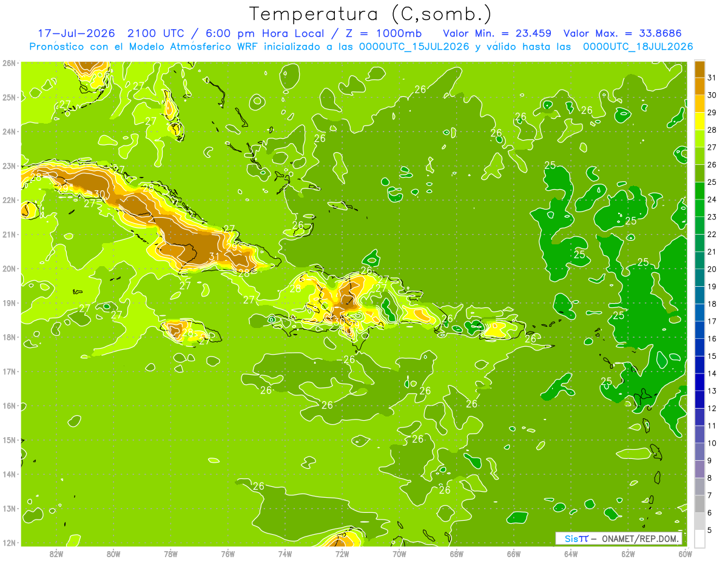Click the orange swatch between 30 and 31
The height and width of the screenshot is (562, 728).
pyautogui.click(x=699, y=87)
